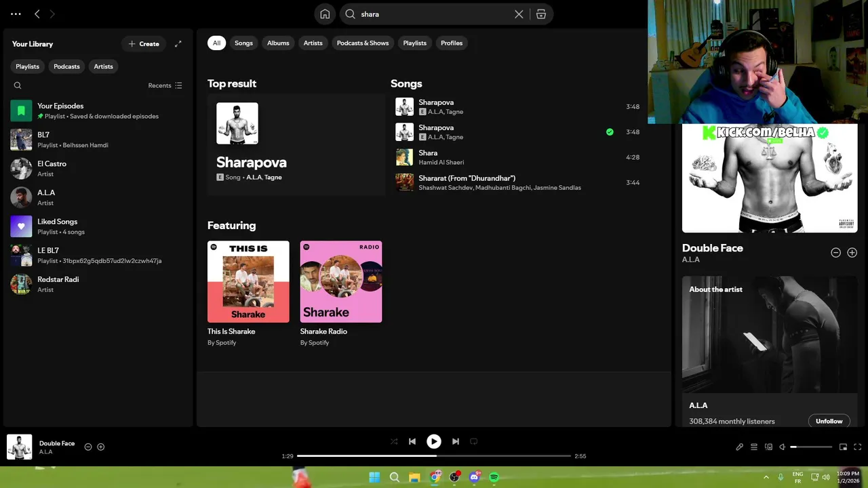Open the Windows Start menu
This screenshot has height=488, width=868.
tap(374, 477)
